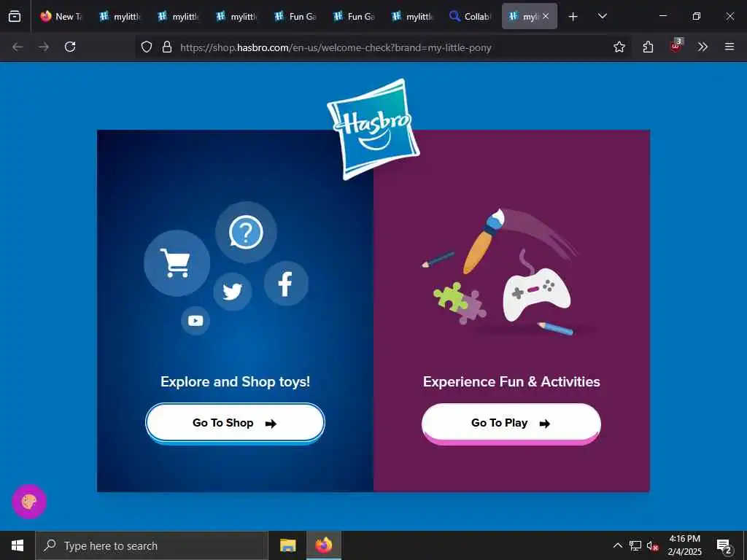The width and height of the screenshot is (747, 560).
Task: Open File Explorer from the taskbar
Action: [287, 545]
